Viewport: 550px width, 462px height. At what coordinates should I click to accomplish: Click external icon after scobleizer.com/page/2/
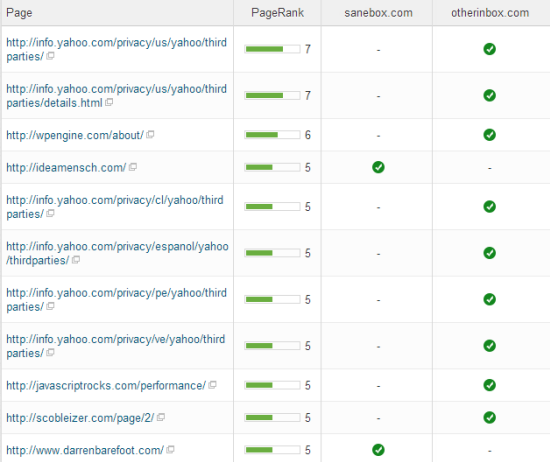click(x=161, y=417)
